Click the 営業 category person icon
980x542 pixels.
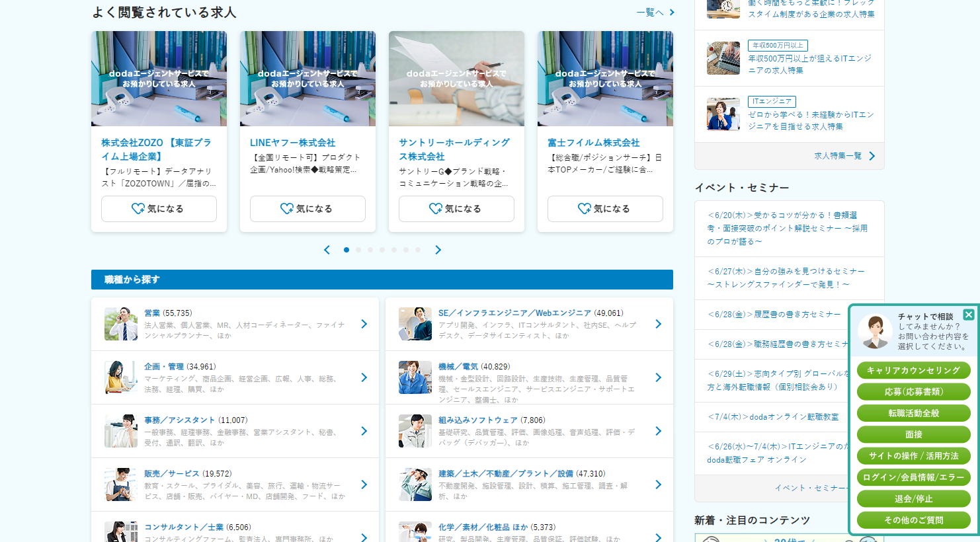pyautogui.click(x=121, y=324)
